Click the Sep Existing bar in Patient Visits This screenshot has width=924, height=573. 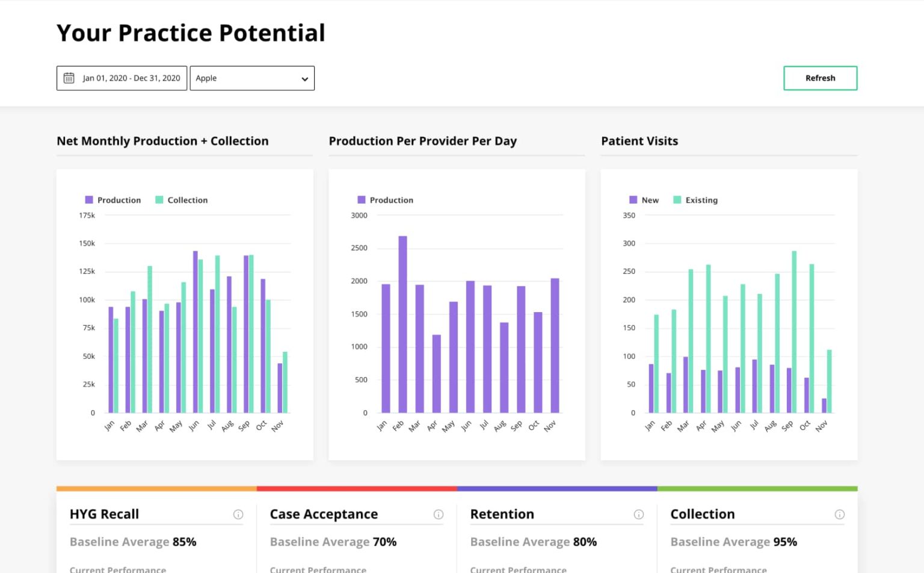pos(794,332)
